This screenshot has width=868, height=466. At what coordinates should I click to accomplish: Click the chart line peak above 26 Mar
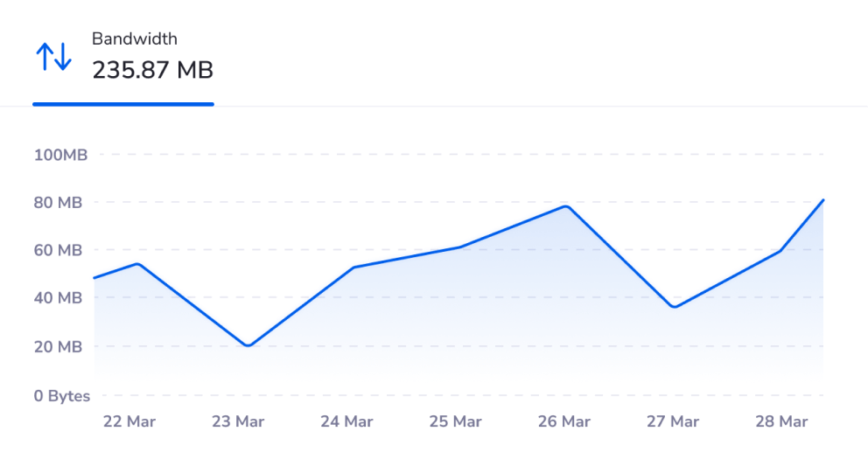click(x=567, y=206)
